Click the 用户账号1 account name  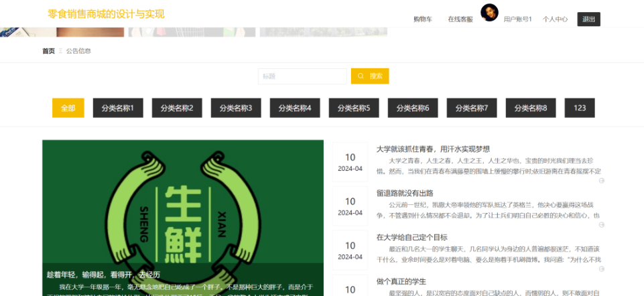517,19
